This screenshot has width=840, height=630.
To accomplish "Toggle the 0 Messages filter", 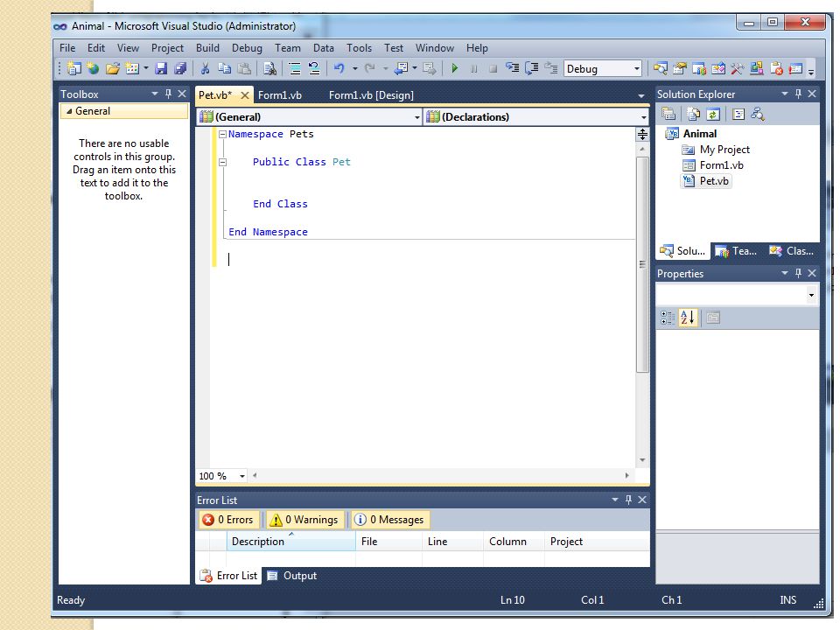I will (390, 520).
